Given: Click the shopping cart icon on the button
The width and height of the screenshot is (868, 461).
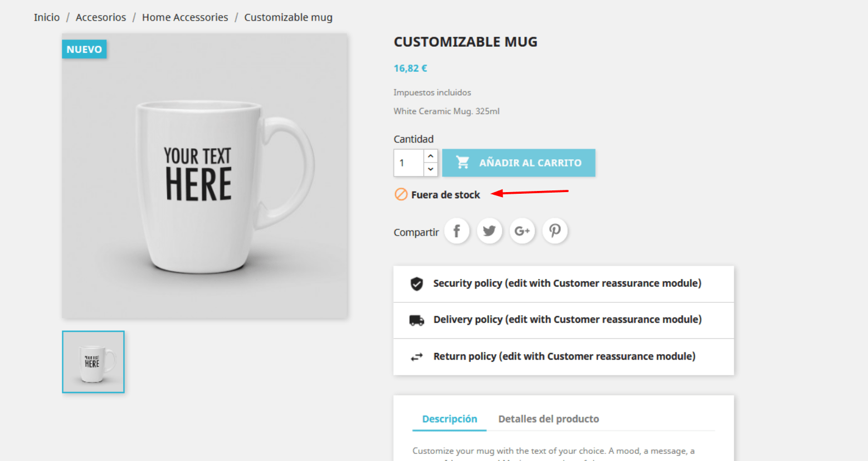Looking at the screenshot, I should 462,163.
